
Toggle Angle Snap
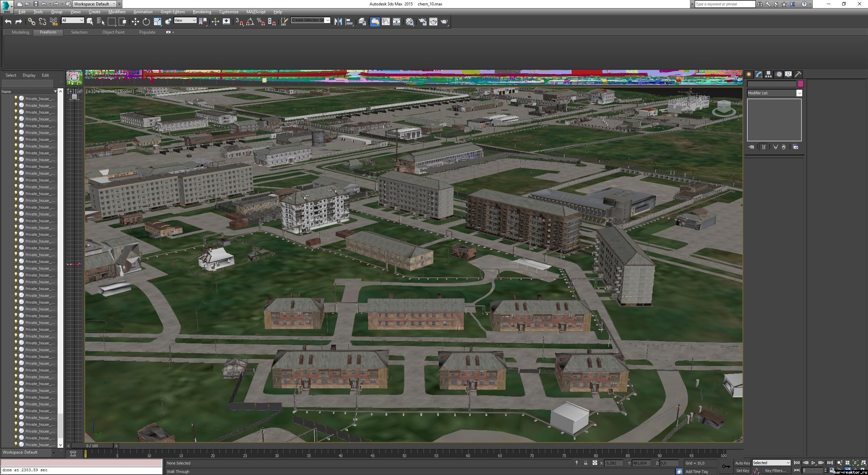tap(250, 22)
